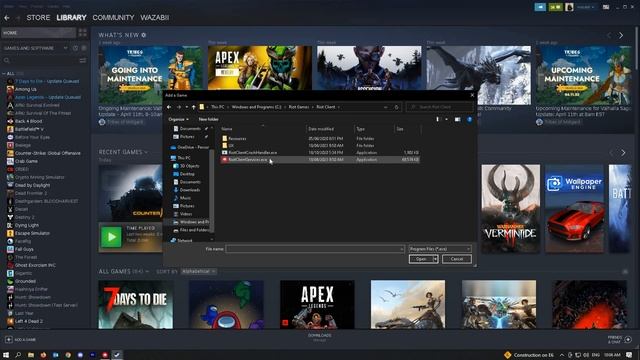This screenshot has height=360, width=640.
Task: Toggle the preview pane icon
Action: click(458, 120)
